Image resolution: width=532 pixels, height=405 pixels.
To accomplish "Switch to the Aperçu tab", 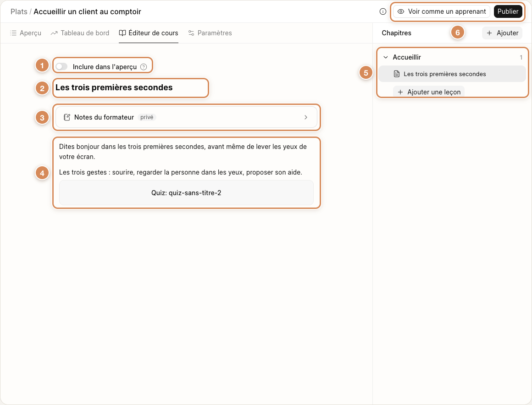I will pyautogui.click(x=26, y=33).
